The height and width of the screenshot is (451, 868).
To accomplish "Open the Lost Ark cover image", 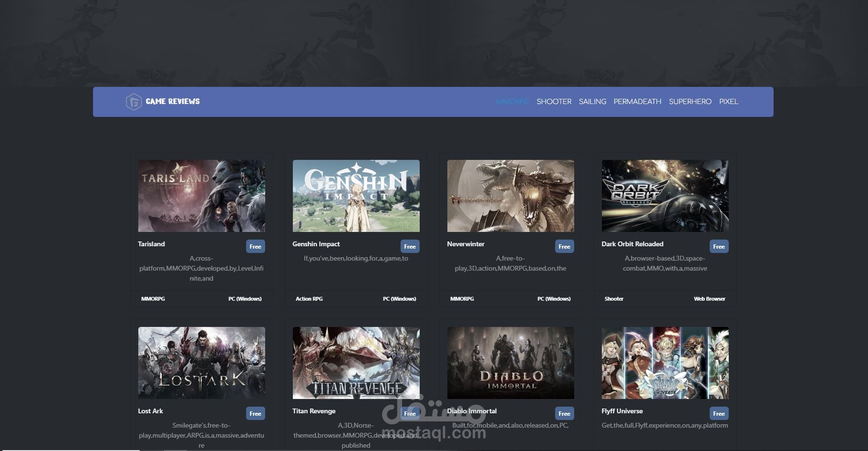I will [202, 363].
